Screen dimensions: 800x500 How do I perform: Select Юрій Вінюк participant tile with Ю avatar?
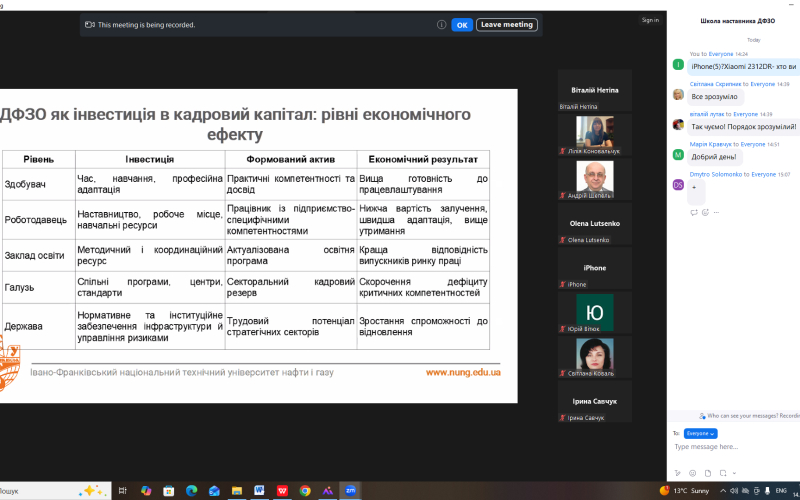[594, 312]
